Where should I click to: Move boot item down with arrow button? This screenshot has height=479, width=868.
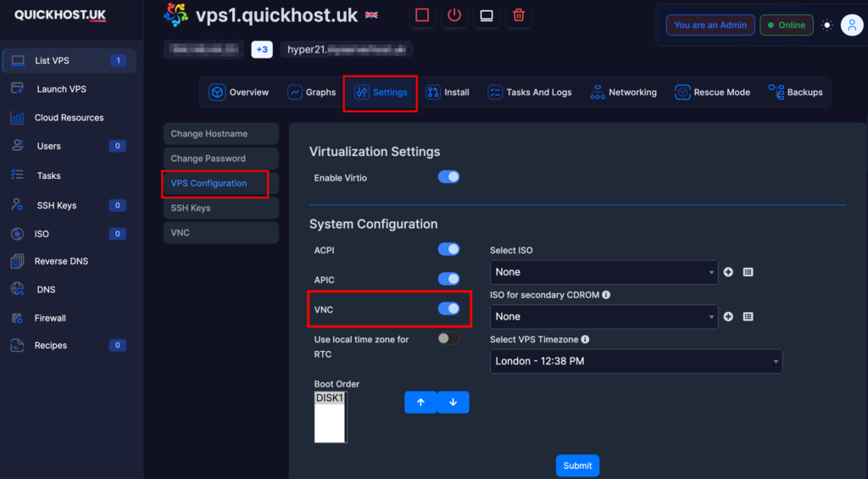pyautogui.click(x=453, y=402)
